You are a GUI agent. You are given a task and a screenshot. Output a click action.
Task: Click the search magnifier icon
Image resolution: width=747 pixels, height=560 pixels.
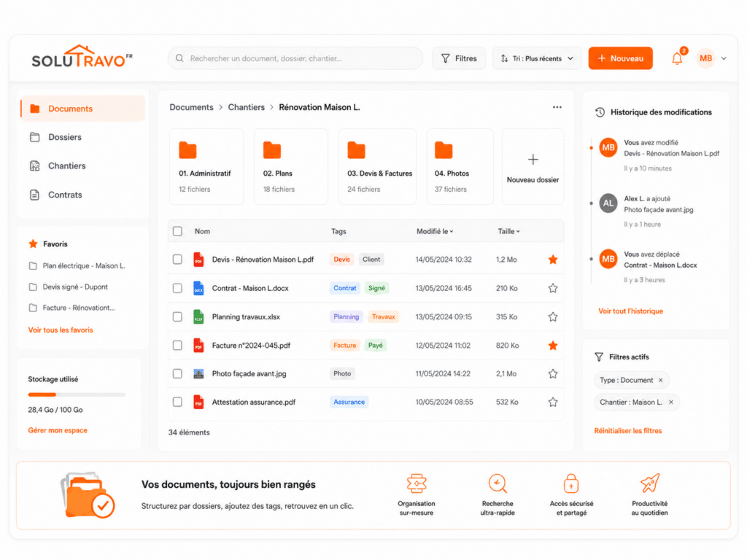179,58
